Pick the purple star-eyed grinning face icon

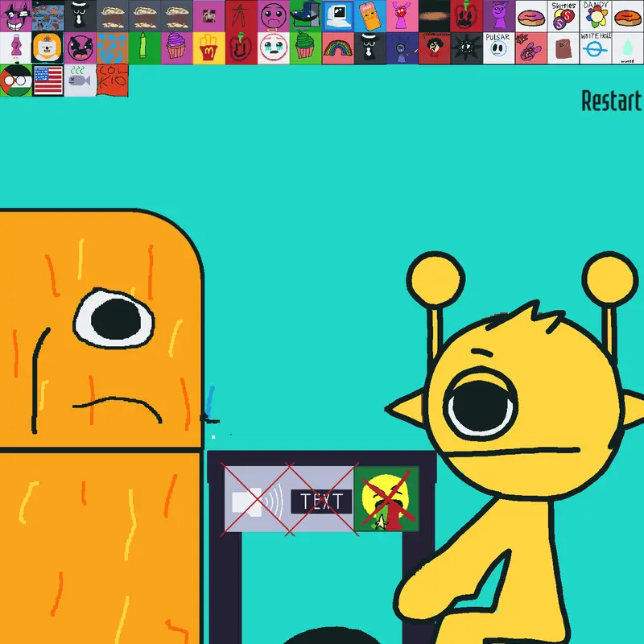point(15,16)
